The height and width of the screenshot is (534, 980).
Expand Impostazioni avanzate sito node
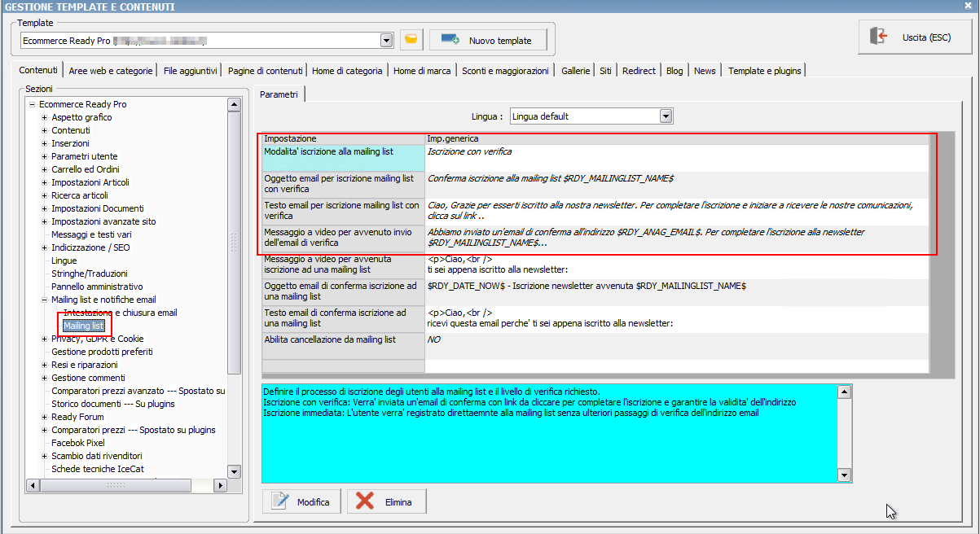click(x=45, y=221)
